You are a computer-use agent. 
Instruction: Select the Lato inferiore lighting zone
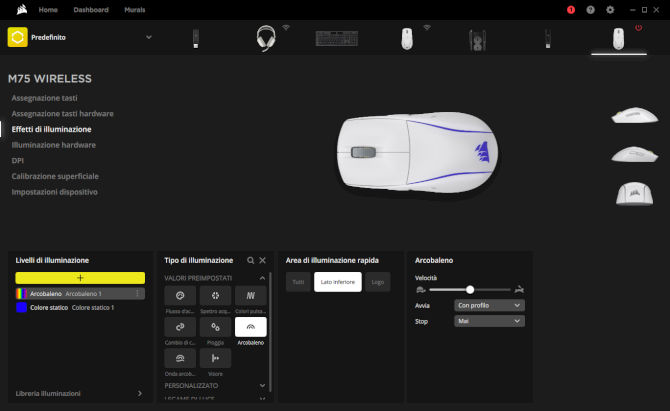(x=338, y=282)
